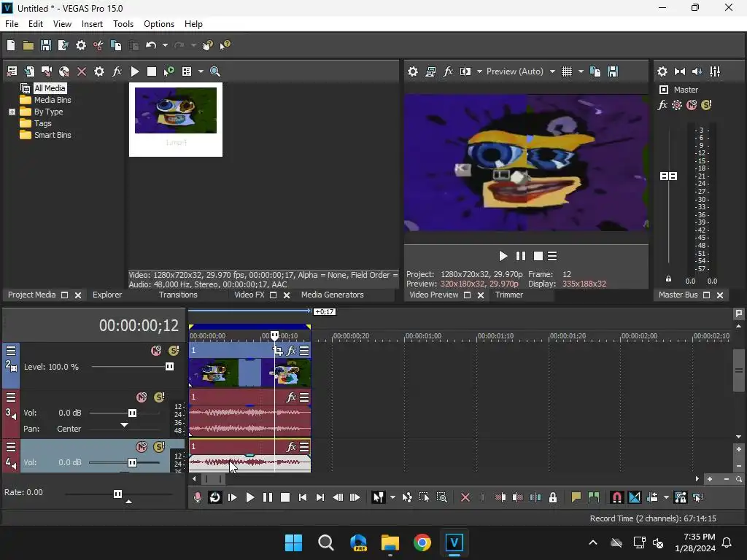Open Master FX on master bus
747x560 pixels.
662,105
